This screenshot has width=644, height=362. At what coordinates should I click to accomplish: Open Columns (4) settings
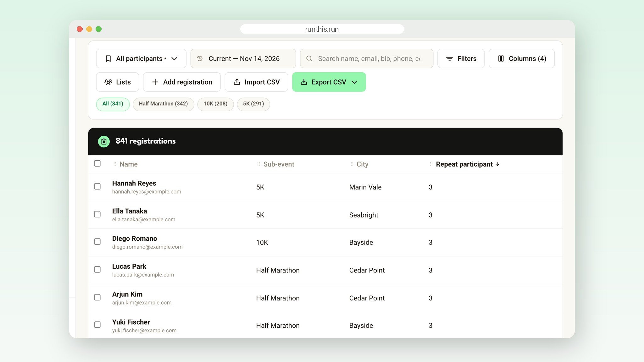[x=522, y=58]
